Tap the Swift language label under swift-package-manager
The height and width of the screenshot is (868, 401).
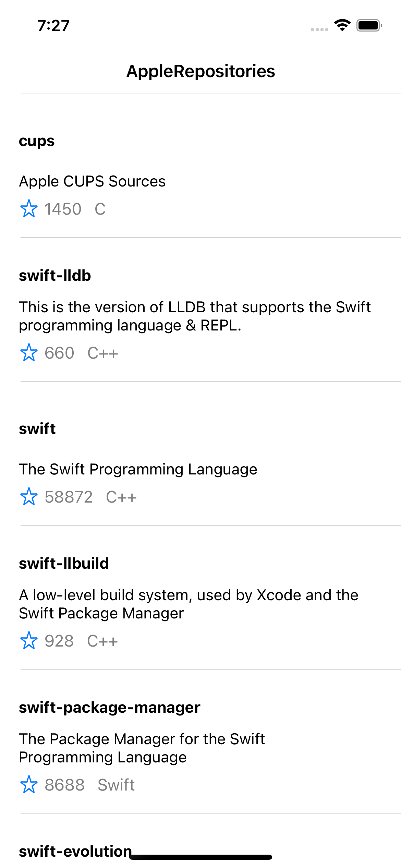(116, 785)
